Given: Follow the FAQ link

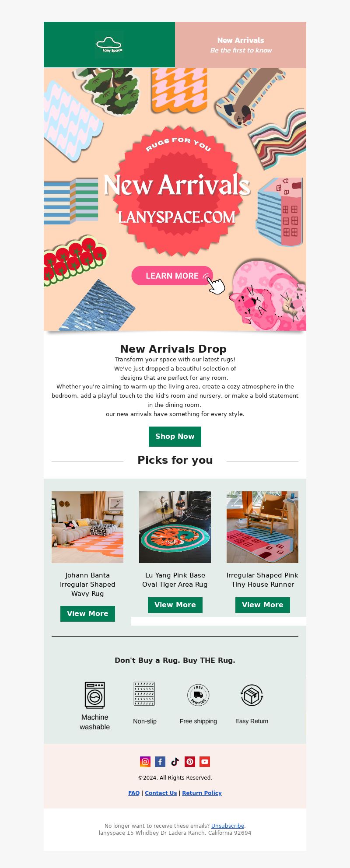Looking at the screenshot, I should (134, 793).
